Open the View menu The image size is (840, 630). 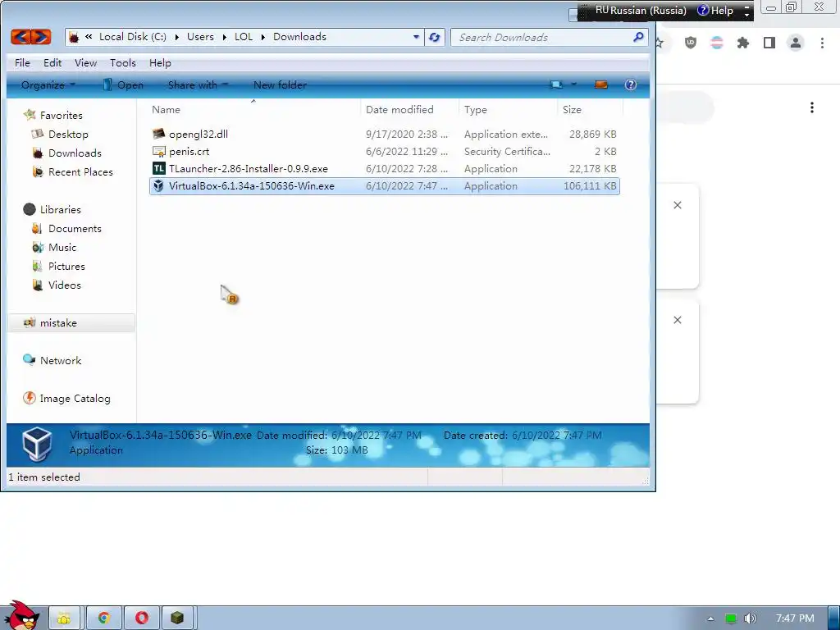tap(85, 62)
